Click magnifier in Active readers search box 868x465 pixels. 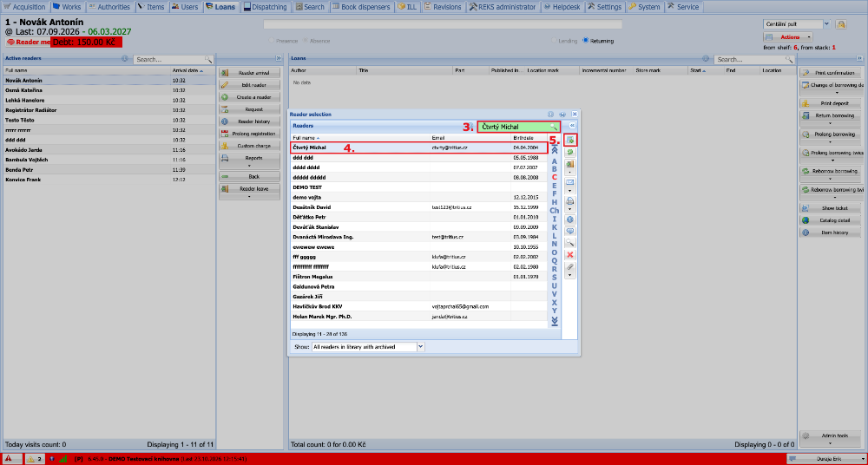click(208, 59)
